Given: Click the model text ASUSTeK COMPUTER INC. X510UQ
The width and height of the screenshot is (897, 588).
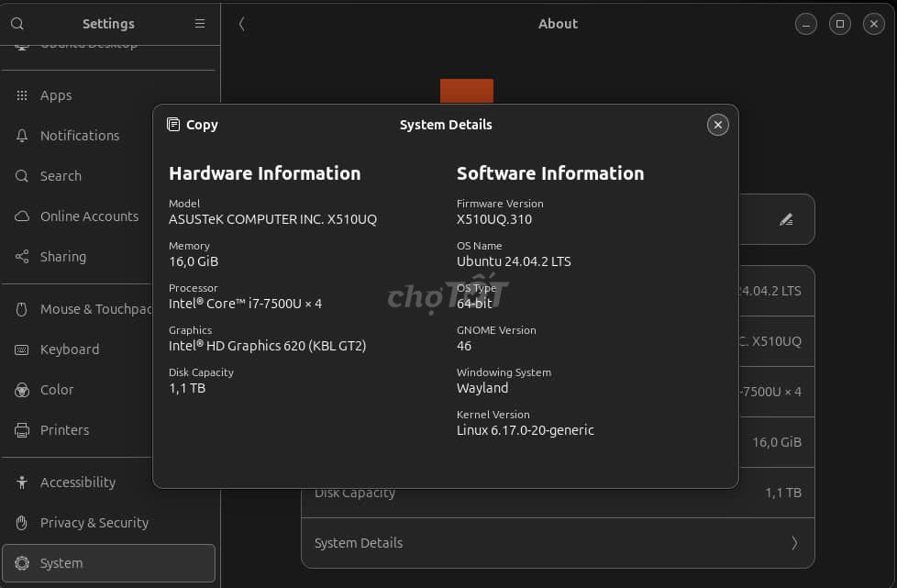Looking at the screenshot, I should [273, 219].
